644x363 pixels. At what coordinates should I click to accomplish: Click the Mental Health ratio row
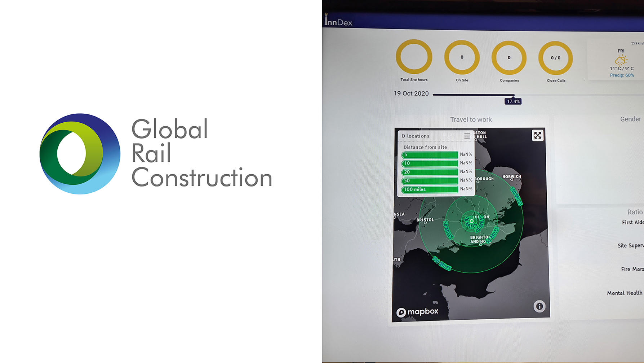[x=625, y=293]
